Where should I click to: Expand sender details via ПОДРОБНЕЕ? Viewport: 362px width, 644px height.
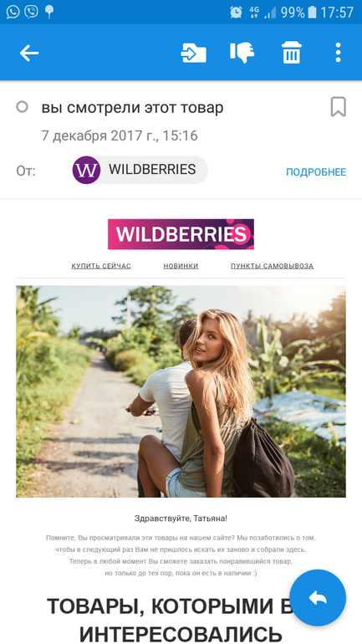[x=316, y=172]
